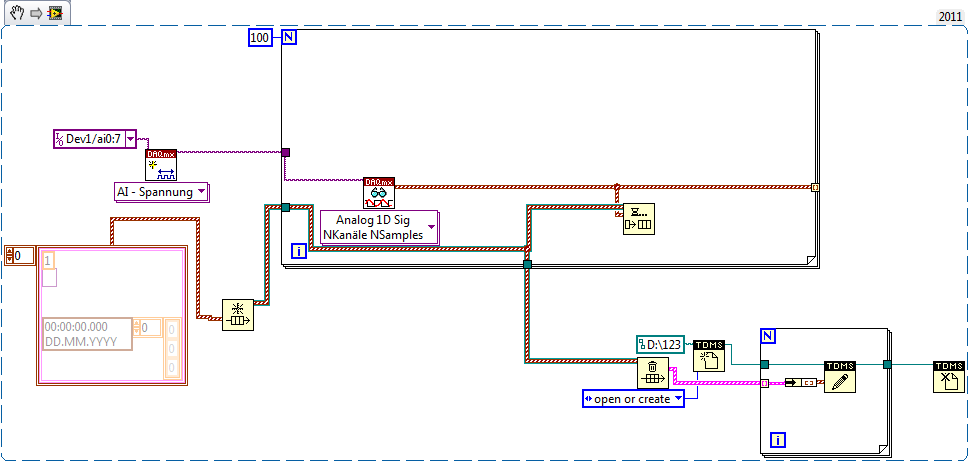Click the numeric 0 field inside waveform constant

(x=148, y=327)
